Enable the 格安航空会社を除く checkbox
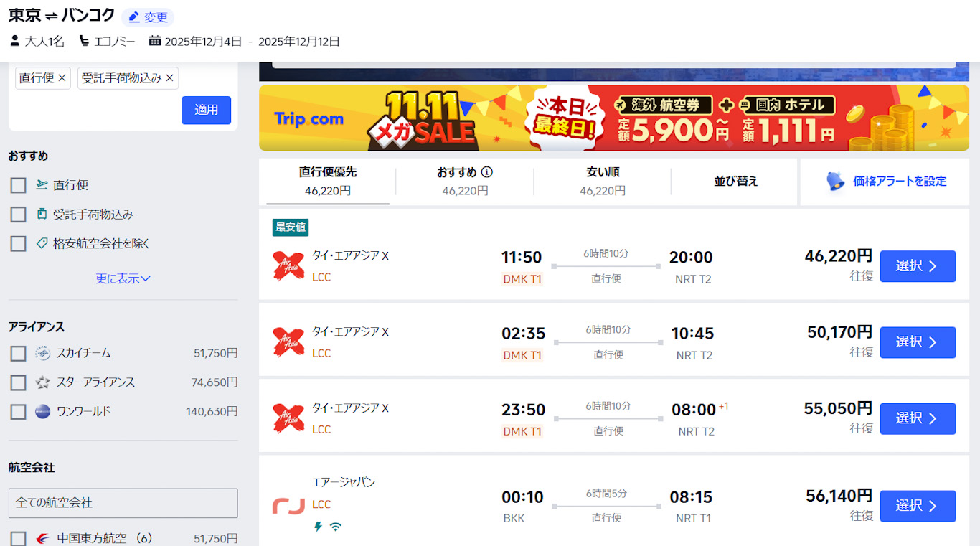980x546 pixels. pyautogui.click(x=19, y=244)
